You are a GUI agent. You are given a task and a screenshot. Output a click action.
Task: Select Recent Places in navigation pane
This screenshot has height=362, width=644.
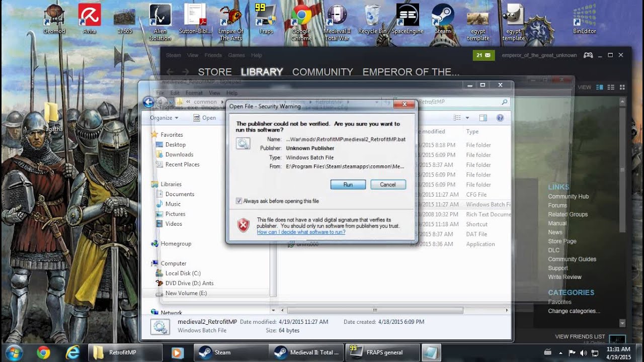point(182,164)
